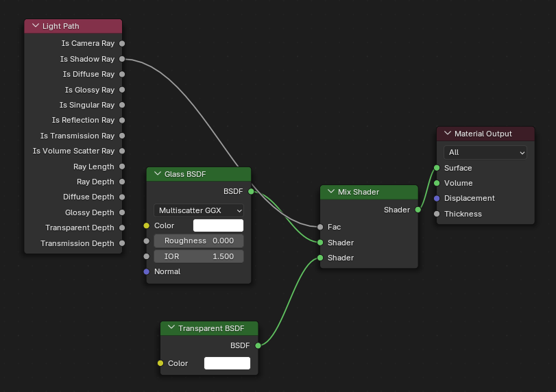This screenshot has height=392, width=556.
Task: Click the Transparent BSDF white color swatch
Action: coord(228,363)
